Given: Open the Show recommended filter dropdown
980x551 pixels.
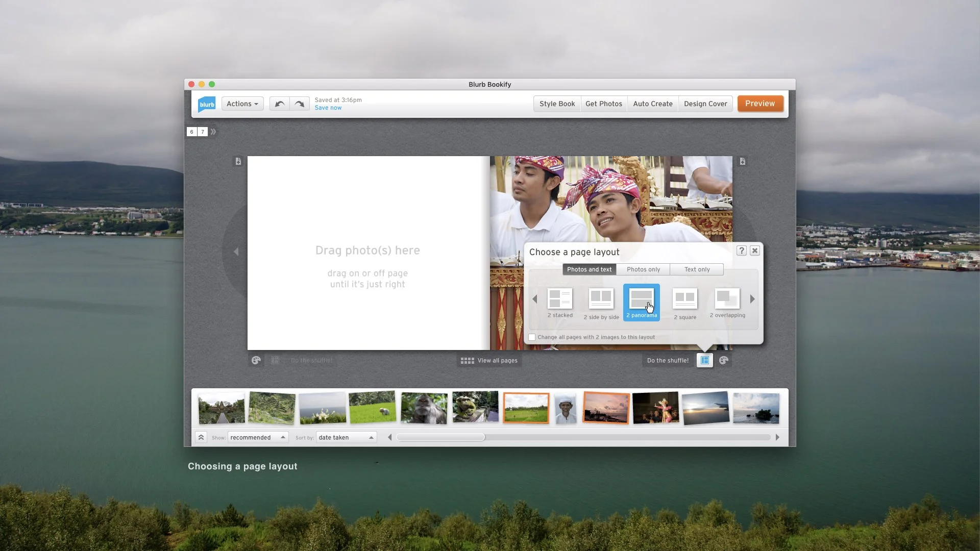Looking at the screenshot, I should (x=258, y=437).
